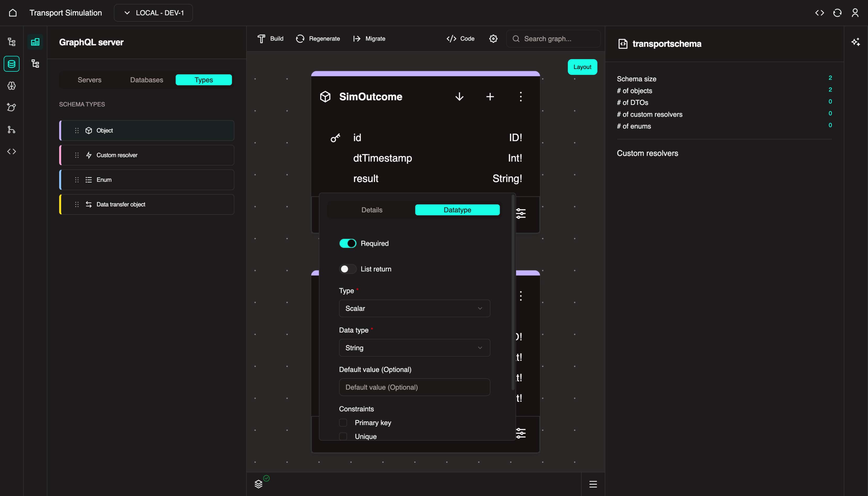The width and height of the screenshot is (868, 496).
Task: Select the Types tab
Action: [x=203, y=80]
